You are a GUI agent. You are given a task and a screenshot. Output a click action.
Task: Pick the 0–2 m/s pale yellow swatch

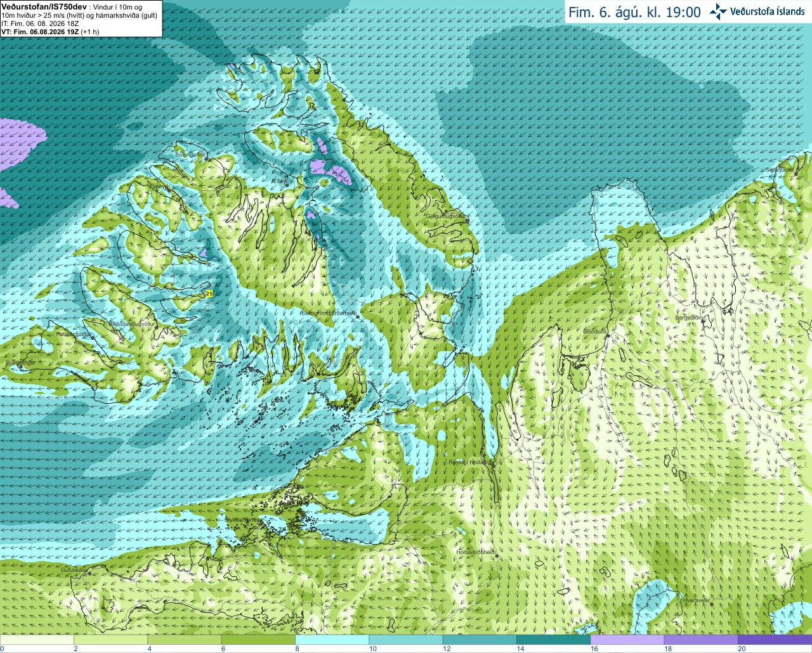click(37, 640)
